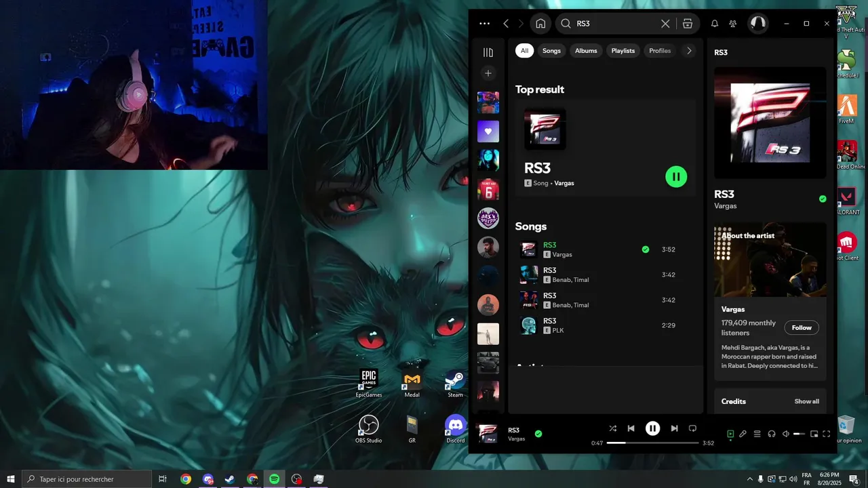Open Discord desktop shortcut
Screen dimensions: 868x488
pyautogui.click(x=456, y=429)
